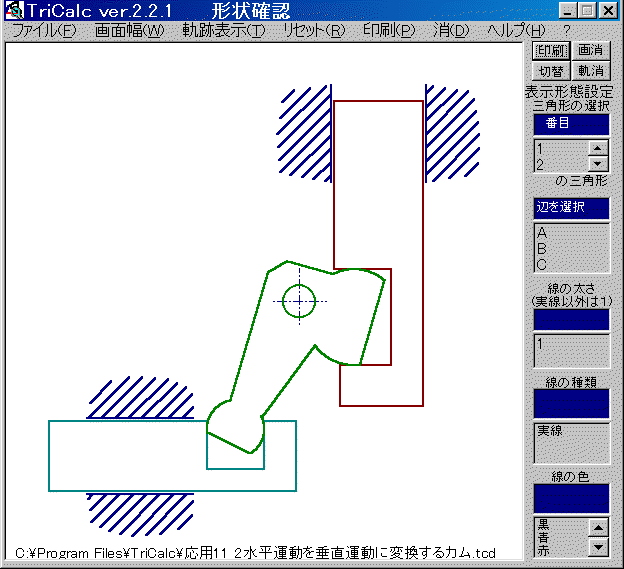Viewport: 624px width, 569px height.
Task: Minimize the TriCalc window
Action: (567, 11)
